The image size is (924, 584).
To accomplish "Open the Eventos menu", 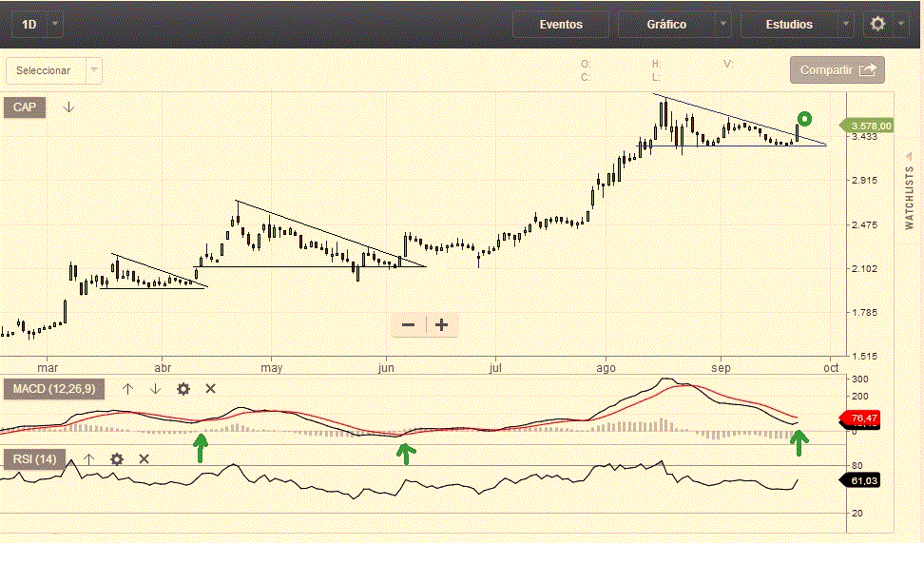I will click(561, 24).
